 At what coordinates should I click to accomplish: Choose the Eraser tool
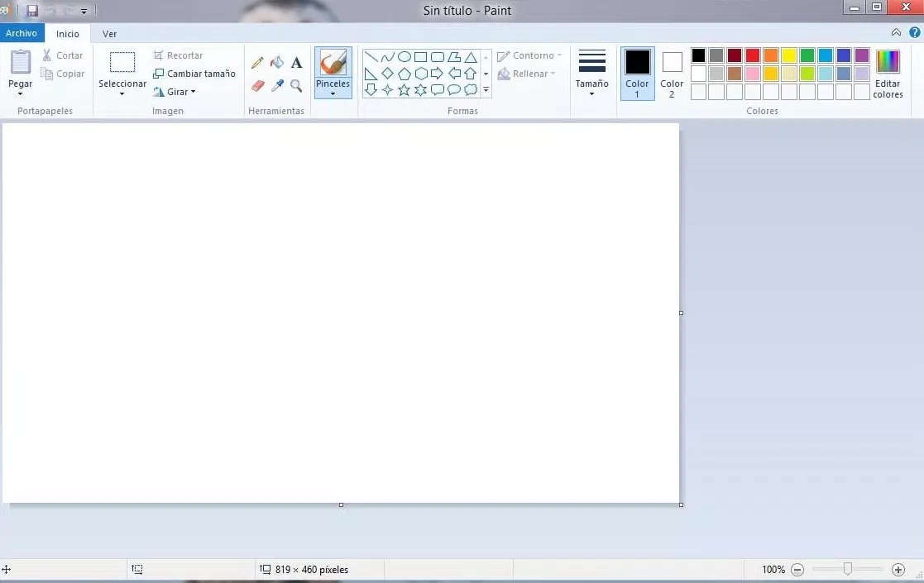[x=257, y=85]
